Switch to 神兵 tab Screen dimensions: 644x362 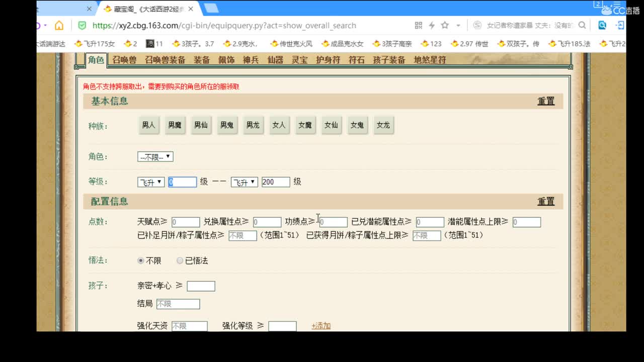pyautogui.click(x=251, y=60)
